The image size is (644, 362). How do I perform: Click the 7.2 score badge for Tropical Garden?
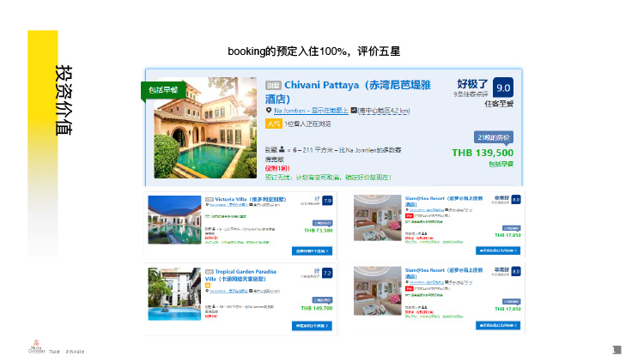[x=327, y=273]
